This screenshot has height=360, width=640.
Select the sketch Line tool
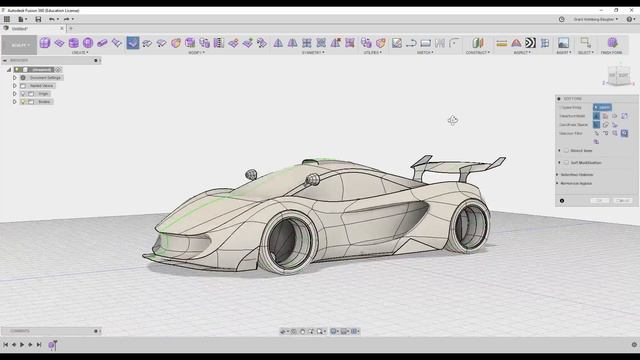coord(411,43)
